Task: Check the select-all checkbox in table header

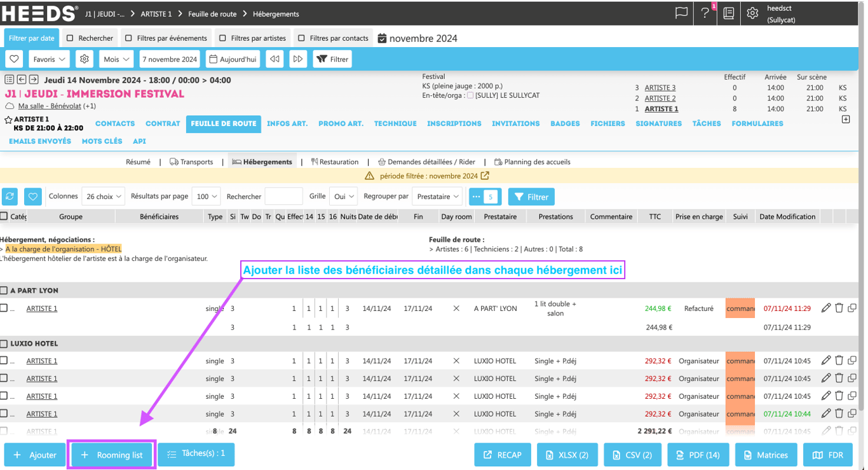Action: [x=4, y=216]
